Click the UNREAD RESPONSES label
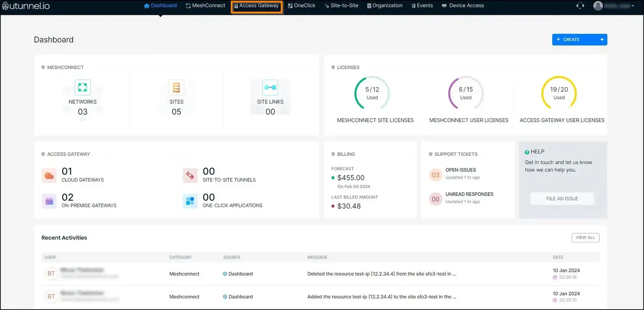 click(x=469, y=194)
